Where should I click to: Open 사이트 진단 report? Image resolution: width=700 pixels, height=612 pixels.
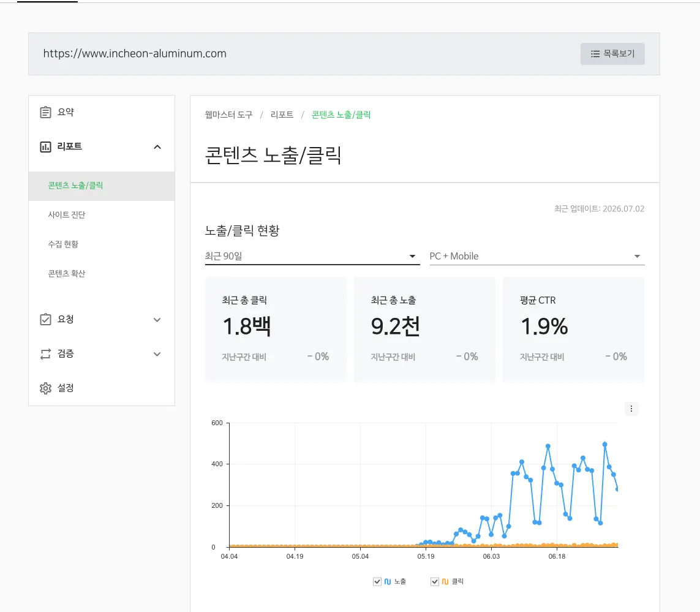67,215
